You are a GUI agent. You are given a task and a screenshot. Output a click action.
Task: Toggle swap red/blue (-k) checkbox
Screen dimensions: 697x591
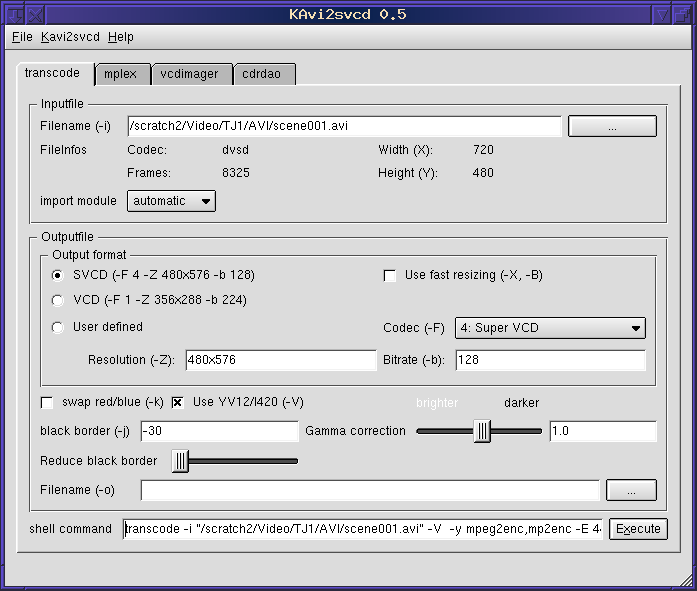[x=47, y=403]
